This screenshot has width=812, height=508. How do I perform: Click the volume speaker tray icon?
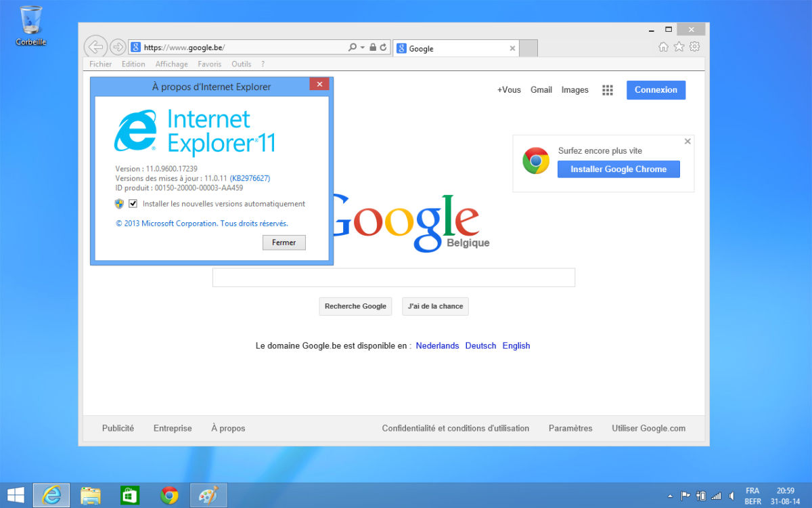[x=731, y=496]
